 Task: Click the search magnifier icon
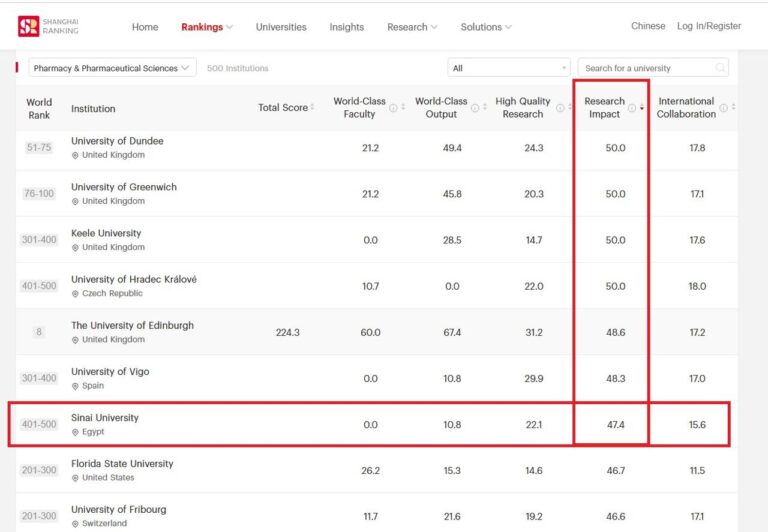point(720,68)
